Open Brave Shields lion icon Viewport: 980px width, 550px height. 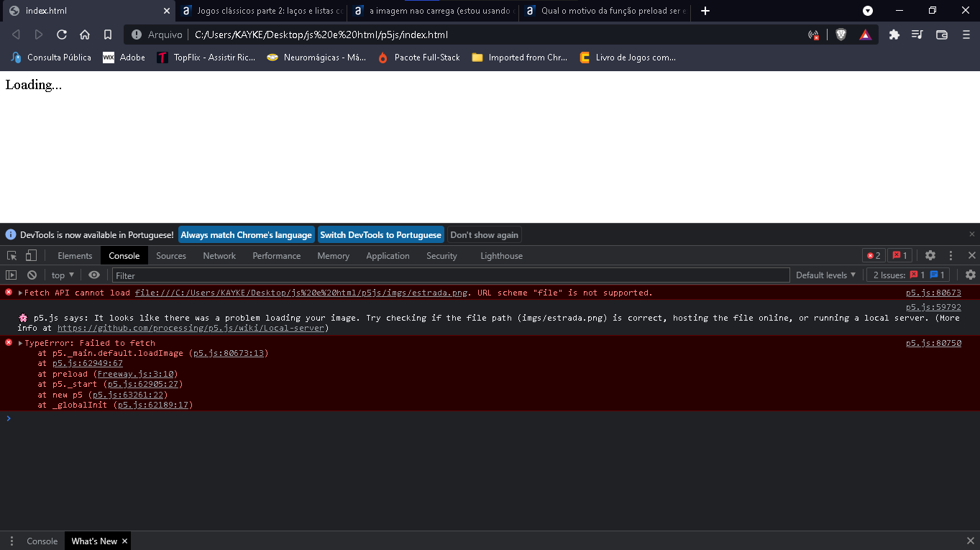tap(841, 35)
